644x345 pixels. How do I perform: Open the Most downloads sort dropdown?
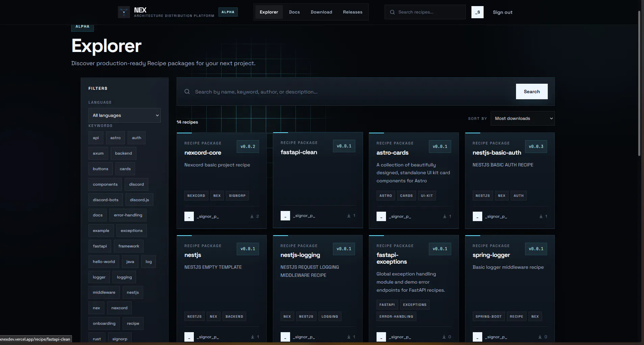click(522, 118)
